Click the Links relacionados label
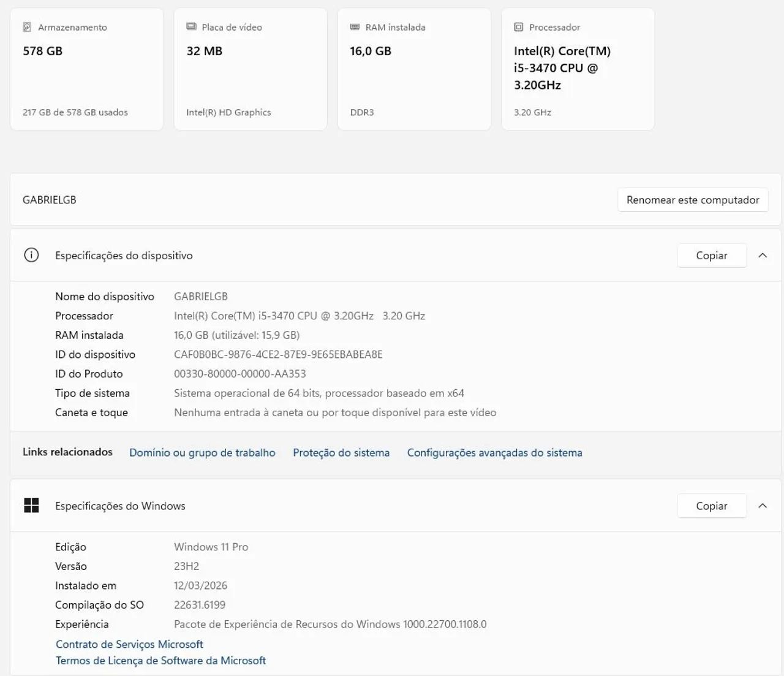The height and width of the screenshot is (676, 784). click(67, 452)
